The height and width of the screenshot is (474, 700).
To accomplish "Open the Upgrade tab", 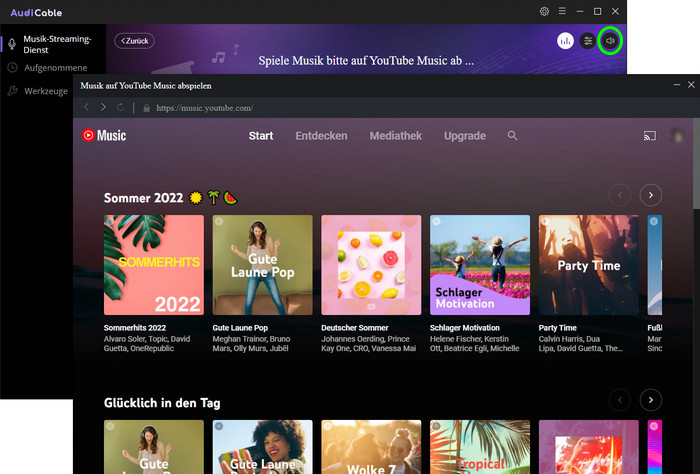I will click(x=465, y=136).
